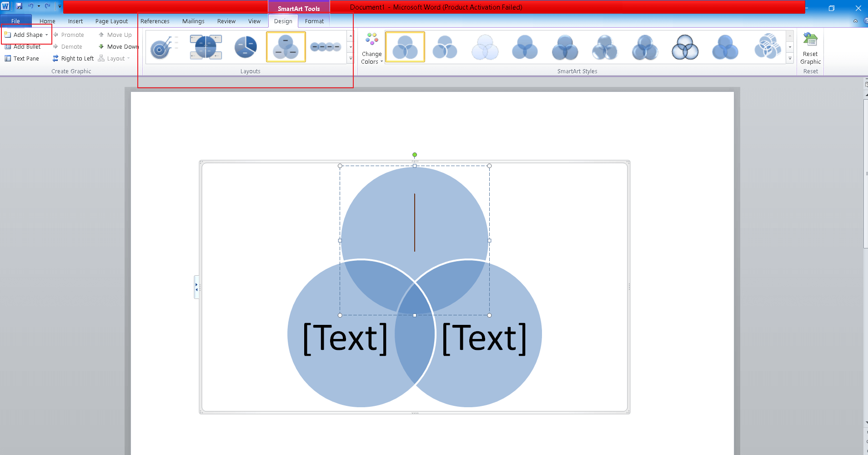
Task: Open the Insert tab
Action: pyautogui.click(x=75, y=21)
